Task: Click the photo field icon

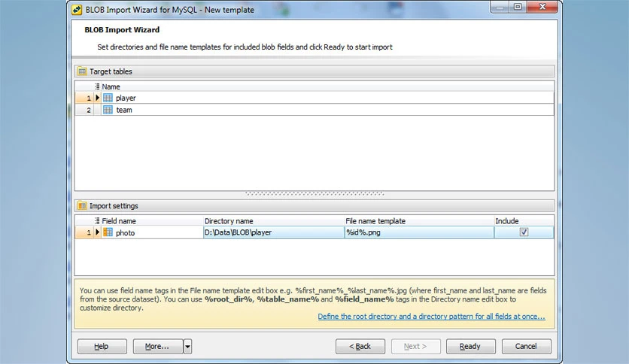Action: pos(108,232)
